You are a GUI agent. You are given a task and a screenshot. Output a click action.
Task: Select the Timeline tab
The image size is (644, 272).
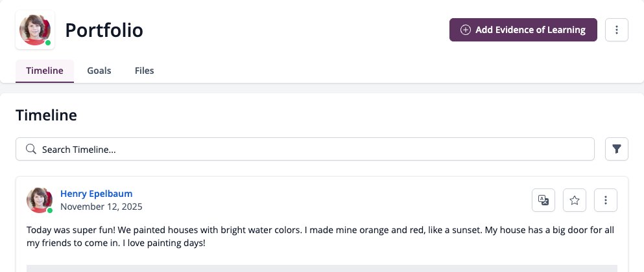coord(45,71)
